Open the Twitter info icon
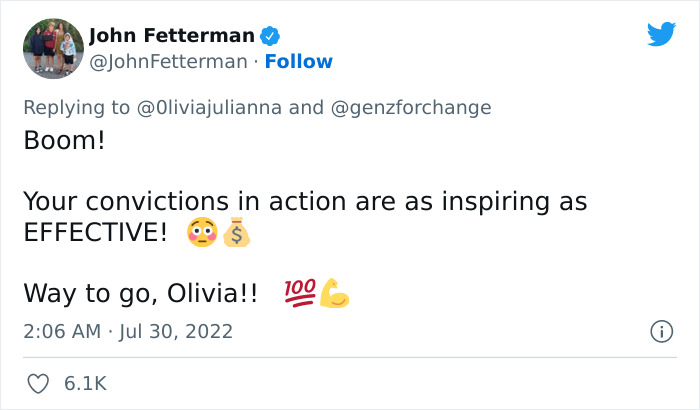 pyautogui.click(x=660, y=331)
